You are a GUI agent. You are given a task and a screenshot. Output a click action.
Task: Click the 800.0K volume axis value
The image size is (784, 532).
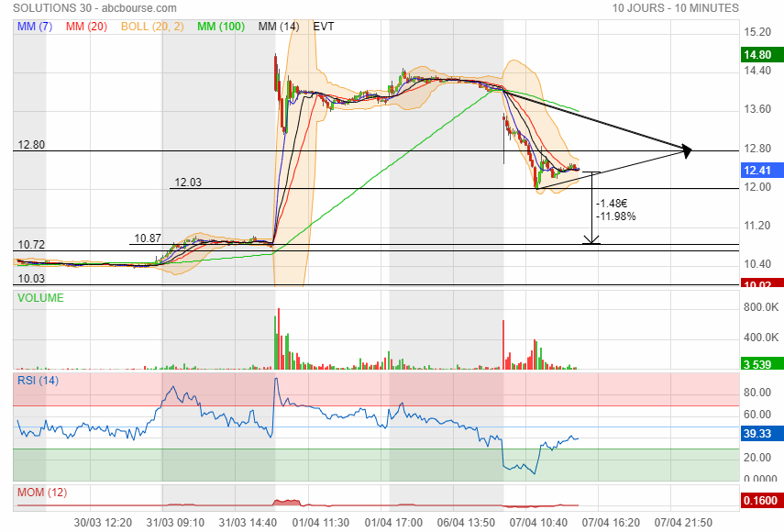(x=761, y=307)
